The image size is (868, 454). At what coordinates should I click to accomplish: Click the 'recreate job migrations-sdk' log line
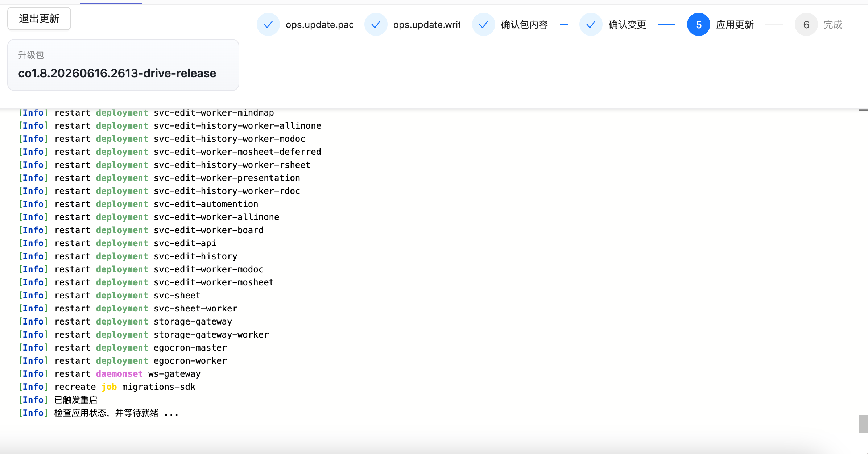click(107, 387)
